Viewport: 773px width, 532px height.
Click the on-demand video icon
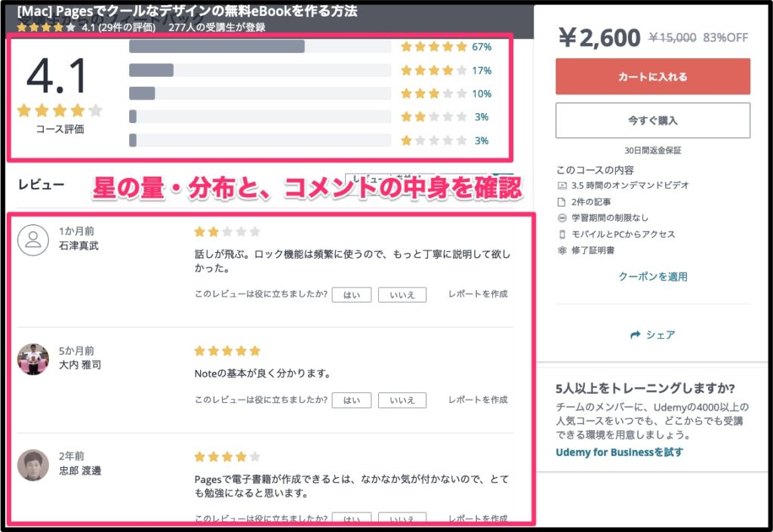click(x=562, y=186)
